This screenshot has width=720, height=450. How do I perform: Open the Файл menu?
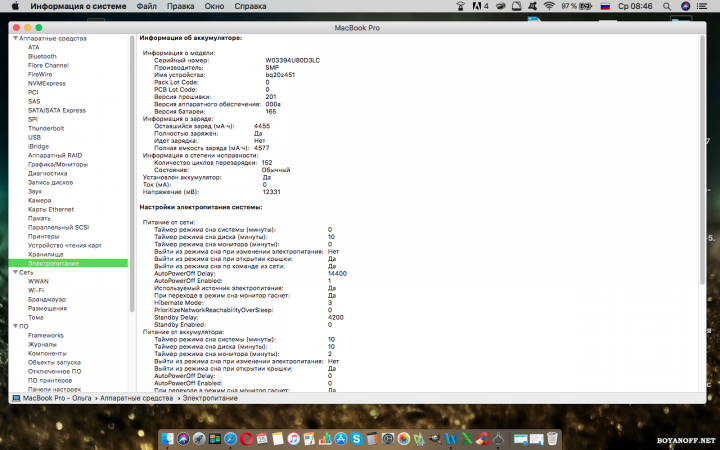146,6
